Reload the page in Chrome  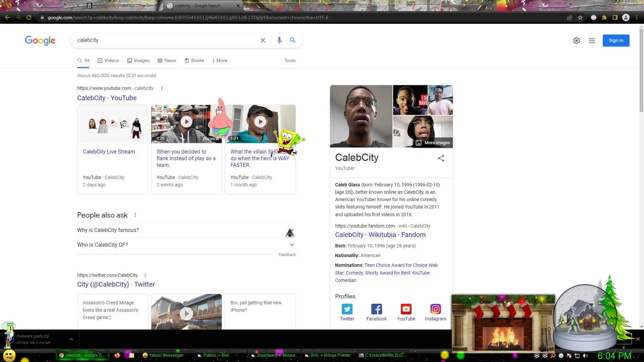pyautogui.click(x=29, y=17)
